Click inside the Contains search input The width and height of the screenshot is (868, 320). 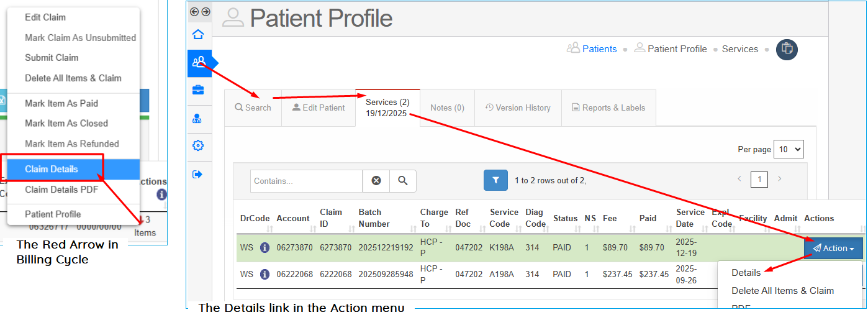(x=307, y=181)
